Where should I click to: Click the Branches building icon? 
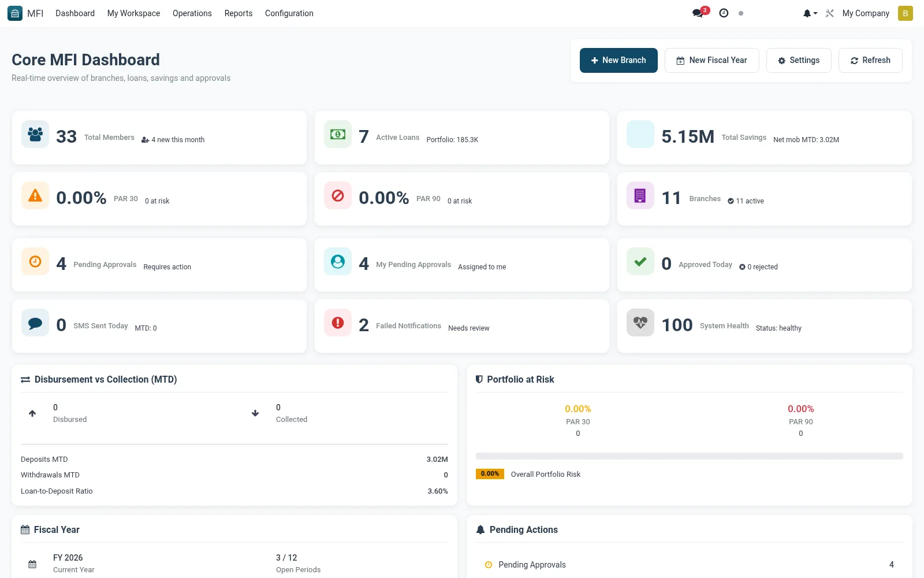(x=640, y=195)
